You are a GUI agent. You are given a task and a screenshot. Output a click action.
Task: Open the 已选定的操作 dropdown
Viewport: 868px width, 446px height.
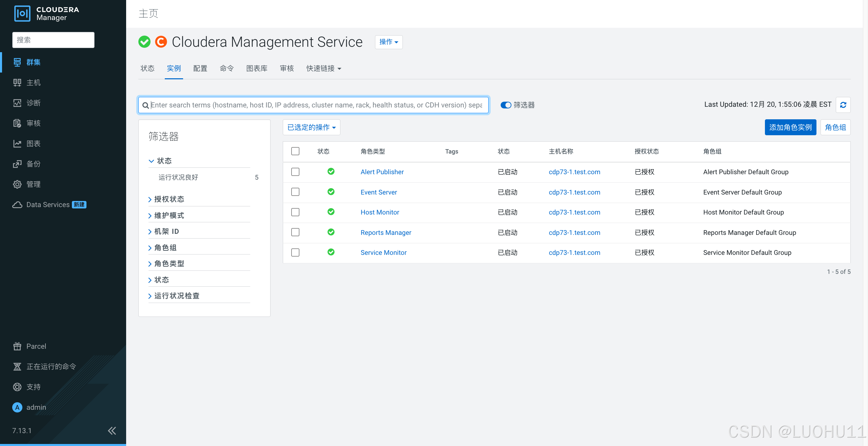pos(311,127)
